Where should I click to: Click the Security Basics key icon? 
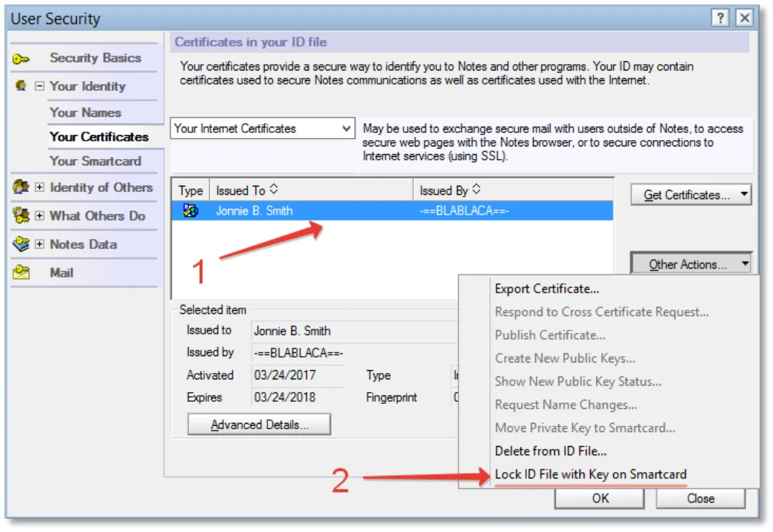pos(20,59)
